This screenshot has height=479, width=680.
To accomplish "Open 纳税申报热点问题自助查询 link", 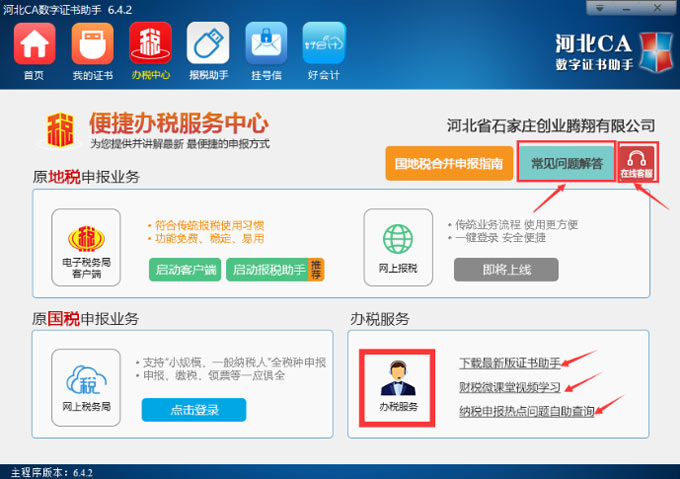I will (x=526, y=411).
